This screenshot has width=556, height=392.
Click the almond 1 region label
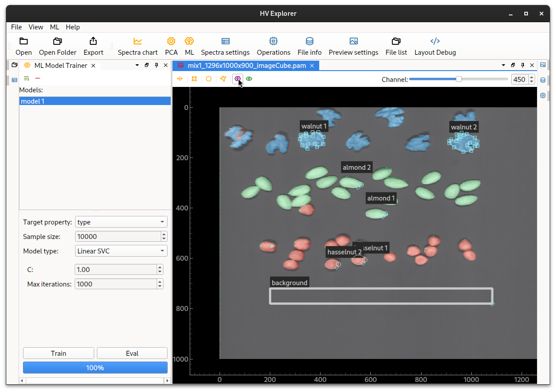[381, 198]
